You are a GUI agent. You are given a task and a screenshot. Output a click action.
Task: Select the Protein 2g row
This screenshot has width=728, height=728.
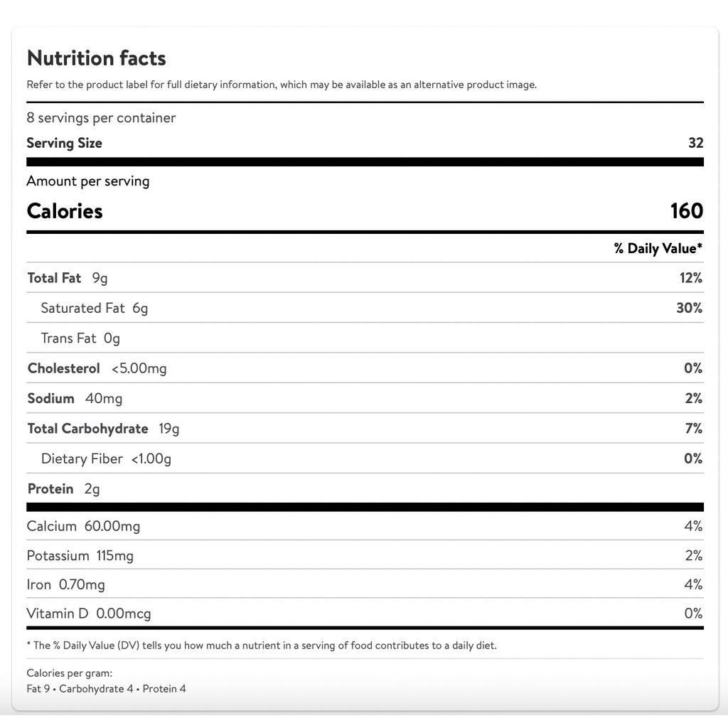(x=63, y=489)
